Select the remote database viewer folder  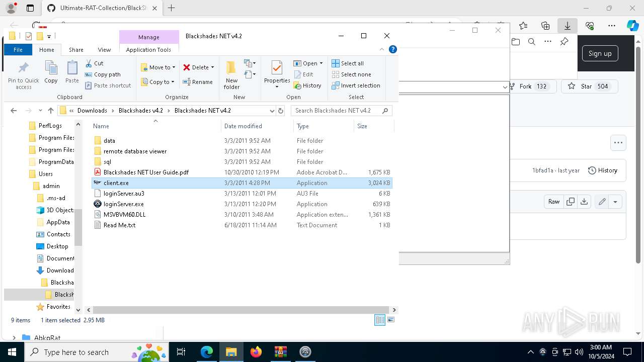click(x=242, y=151)
